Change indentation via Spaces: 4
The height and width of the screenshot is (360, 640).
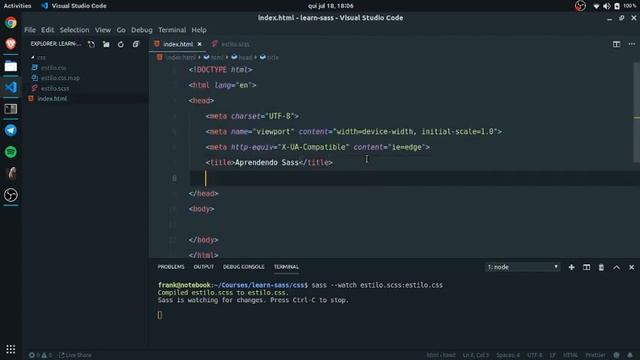coord(508,355)
